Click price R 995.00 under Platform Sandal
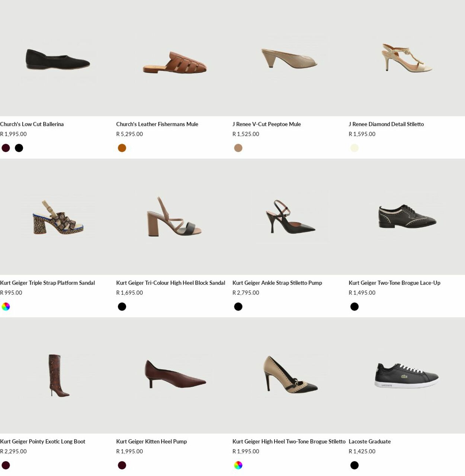 11,293
